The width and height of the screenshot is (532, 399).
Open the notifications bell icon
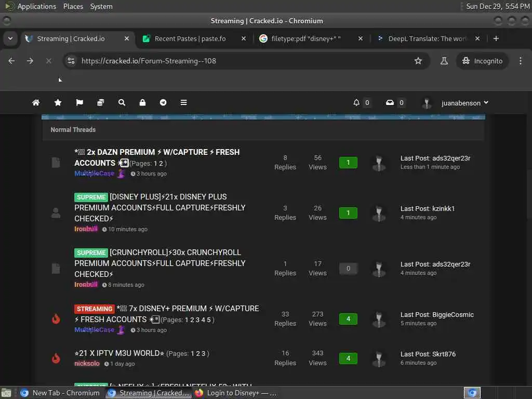[356, 102]
